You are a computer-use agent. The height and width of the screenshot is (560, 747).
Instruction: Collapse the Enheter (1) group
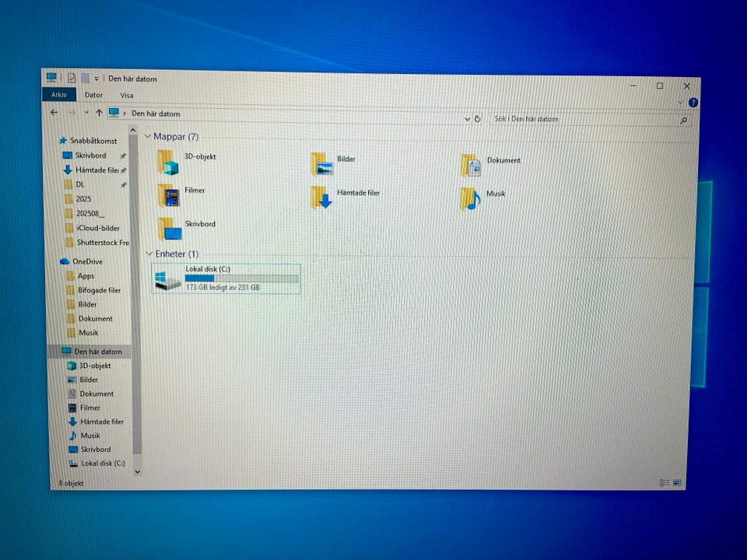tap(149, 254)
